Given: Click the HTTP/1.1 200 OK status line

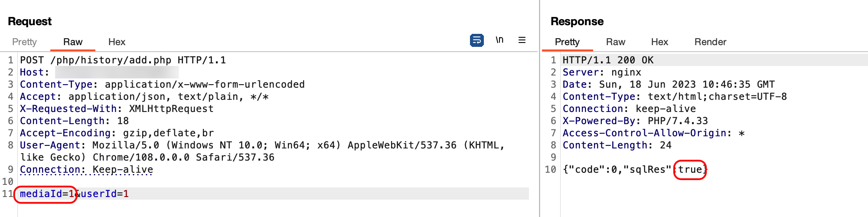Looking at the screenshot, I should click(x=608, y=60).
